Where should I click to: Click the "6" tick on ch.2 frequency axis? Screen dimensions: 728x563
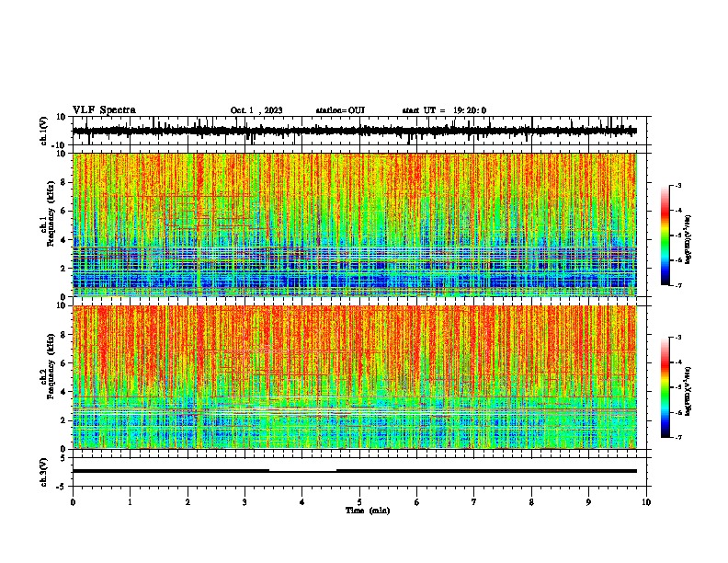tap(64, 363)
